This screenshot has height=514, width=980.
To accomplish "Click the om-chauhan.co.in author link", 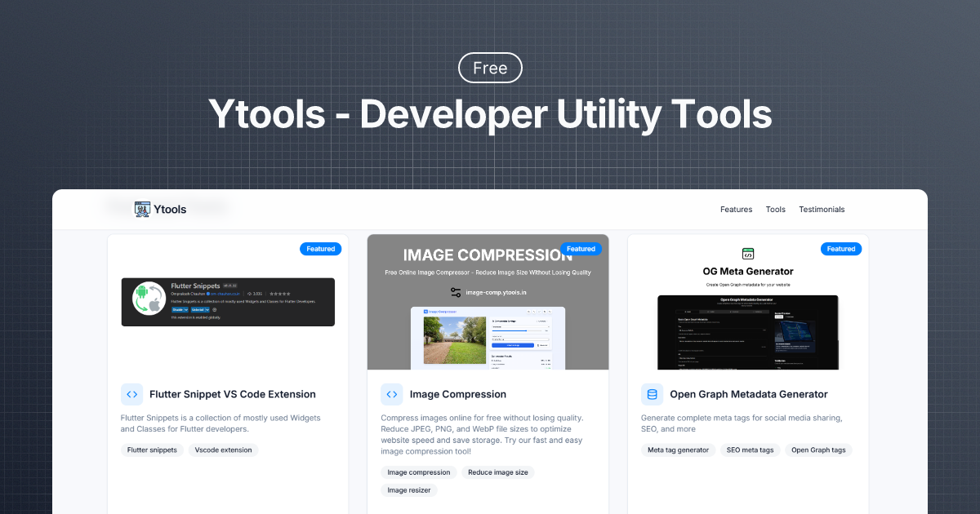I will [x=225, y=295].
